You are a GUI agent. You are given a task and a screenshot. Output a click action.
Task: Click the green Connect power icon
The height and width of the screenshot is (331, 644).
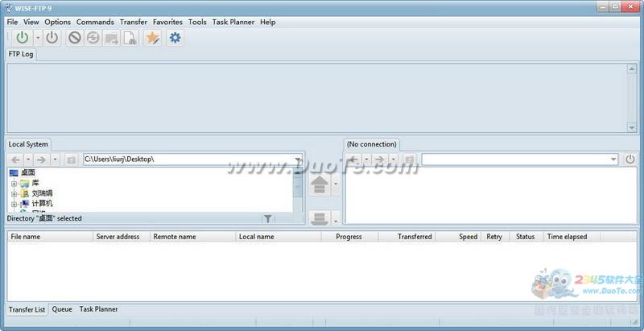[x=23, y=38]
